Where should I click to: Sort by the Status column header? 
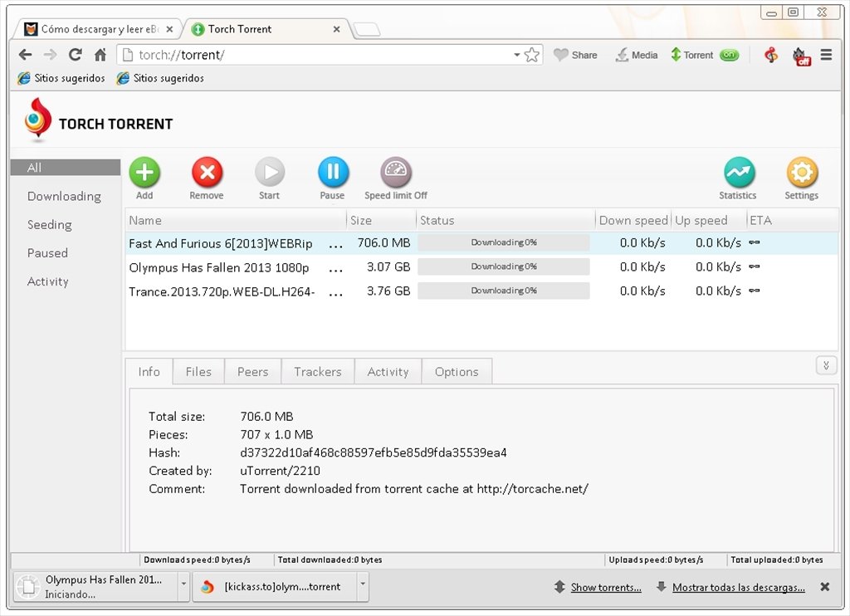click(506, 220)
